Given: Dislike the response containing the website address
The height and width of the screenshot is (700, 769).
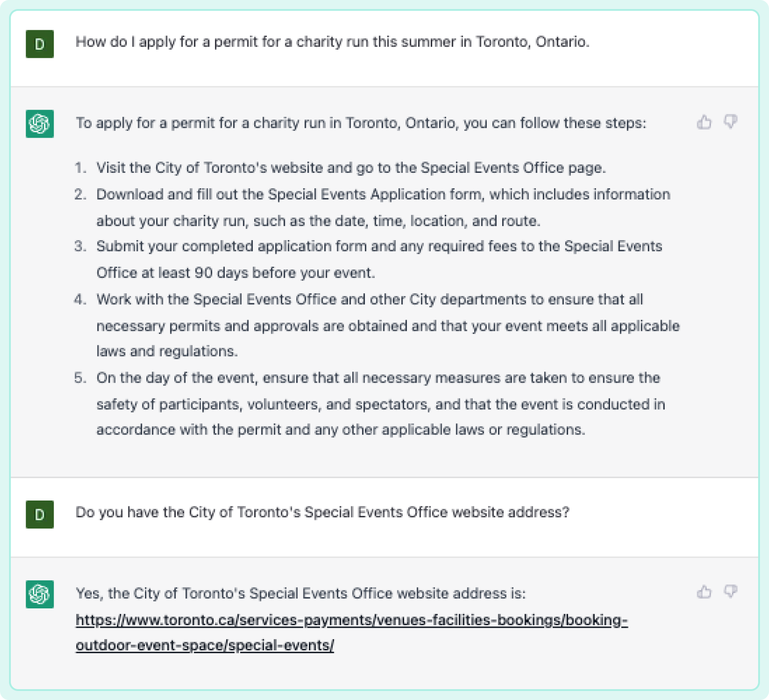Looking at the screenshot, I should pyautogui.click(x=731, y=592).
